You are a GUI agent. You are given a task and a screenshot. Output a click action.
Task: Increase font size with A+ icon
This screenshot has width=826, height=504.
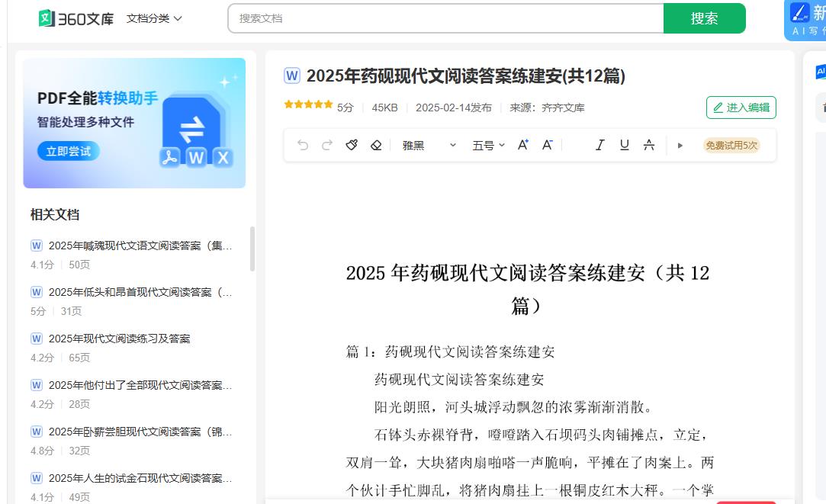523,145
